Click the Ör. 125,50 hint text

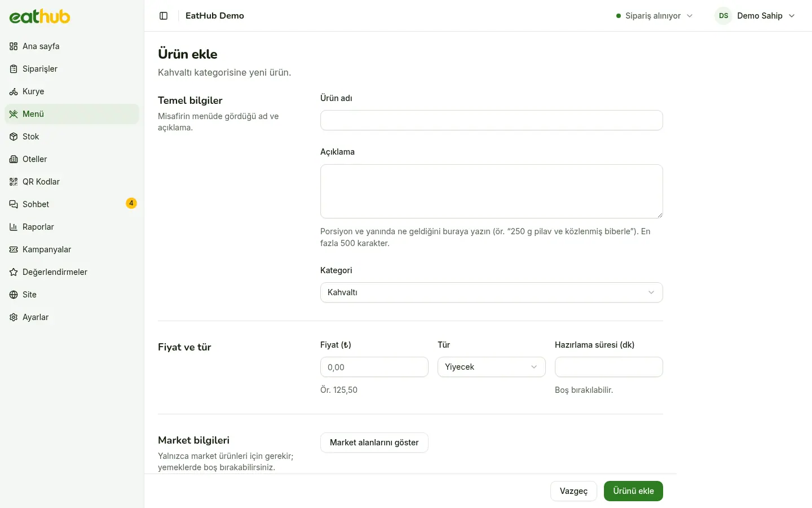339,390
